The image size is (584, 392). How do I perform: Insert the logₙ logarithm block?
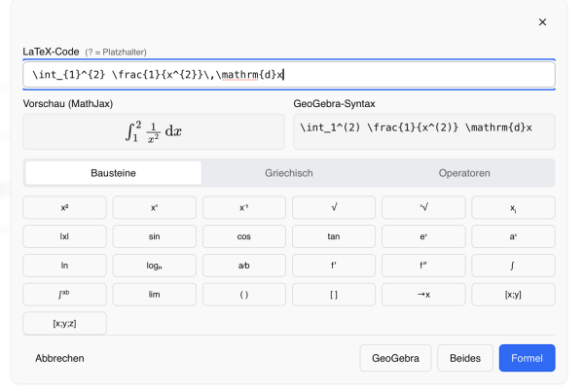pos(154,266)
